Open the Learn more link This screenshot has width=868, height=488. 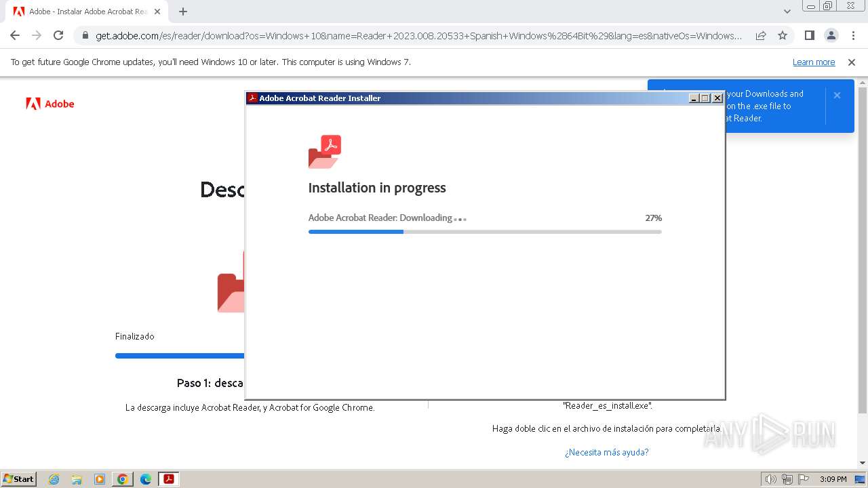pos(814,62)
